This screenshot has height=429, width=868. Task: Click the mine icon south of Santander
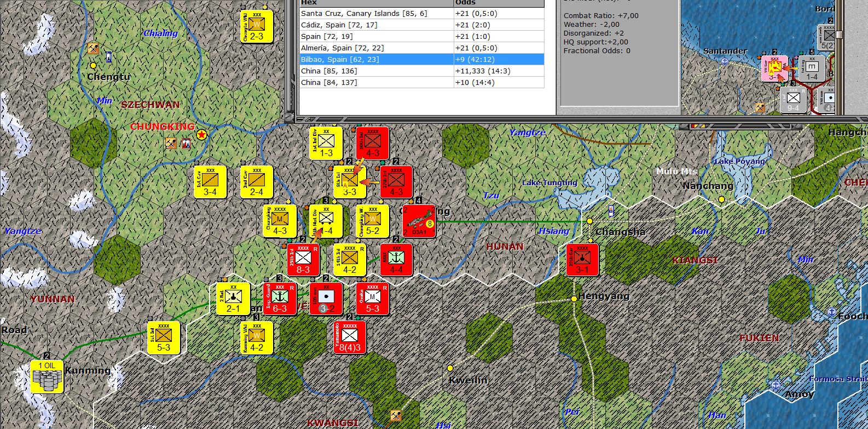(x=760, y=107)
